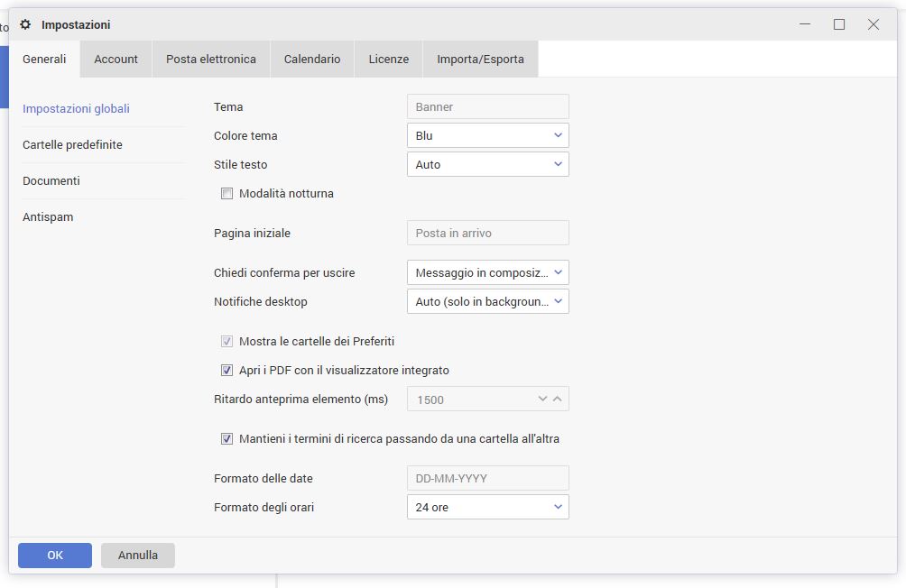The height and width of the screenshot is (588, 906).
Task: Expand the Stile testo dropdown
Action: pos(487,165)
